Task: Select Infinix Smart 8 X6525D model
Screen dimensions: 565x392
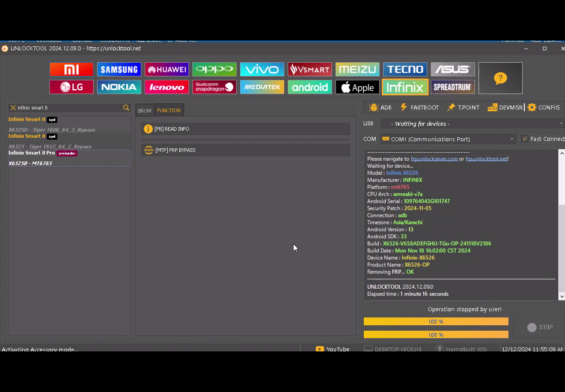Action: click(x=69, y=124)
